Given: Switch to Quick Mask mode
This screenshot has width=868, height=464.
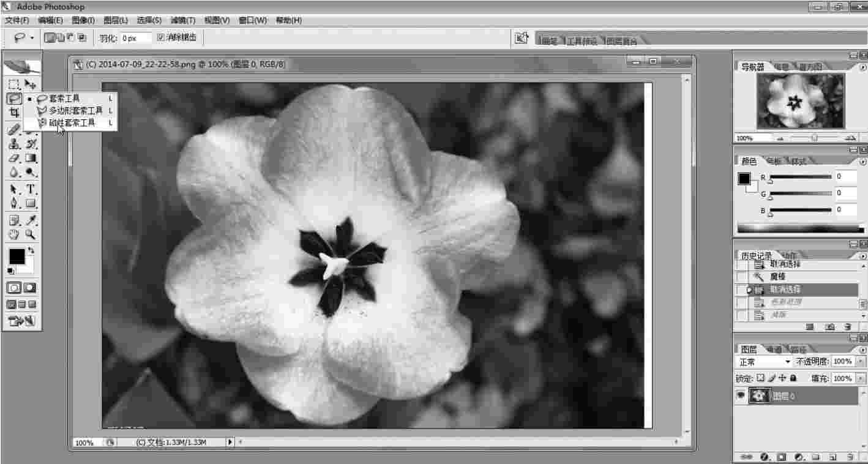Looking at the screenshot, I should 29,288.
